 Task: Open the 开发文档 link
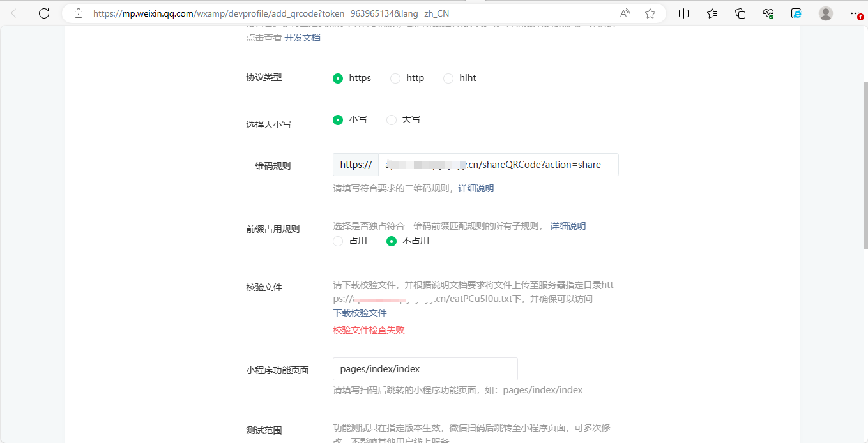pos(302,38)
